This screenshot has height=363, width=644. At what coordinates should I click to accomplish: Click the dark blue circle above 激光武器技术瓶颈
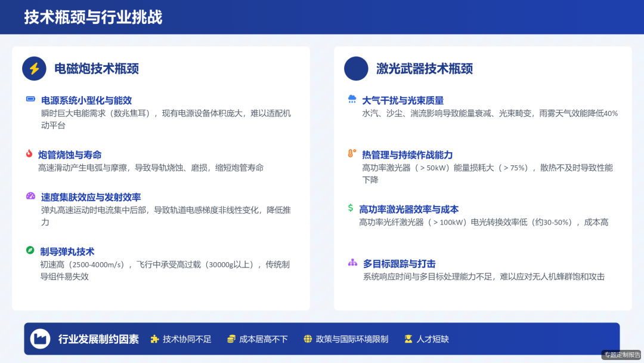coord(356,69)
